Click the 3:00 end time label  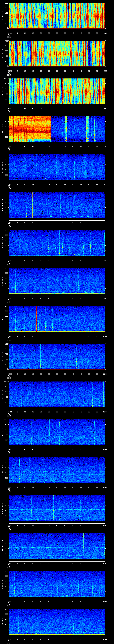click(x=105, y=71)
